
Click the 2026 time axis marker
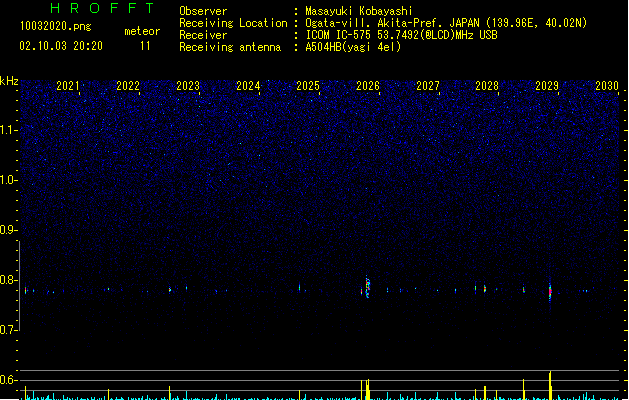[367, 85]
